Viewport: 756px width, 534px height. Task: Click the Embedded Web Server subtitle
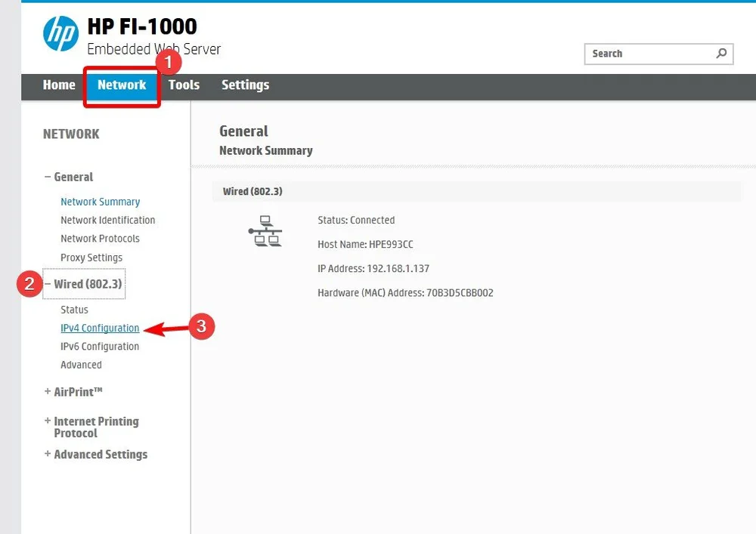[153, 49]
